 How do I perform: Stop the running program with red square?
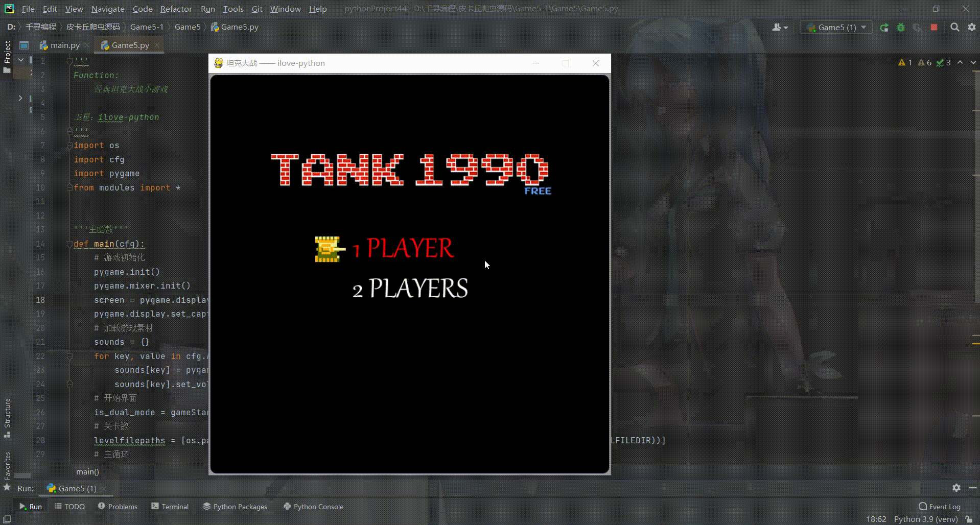[934, 28]
